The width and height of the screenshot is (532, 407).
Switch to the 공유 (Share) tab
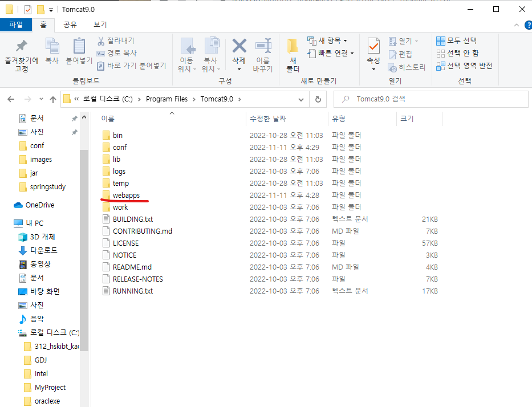tap(70, 25)
